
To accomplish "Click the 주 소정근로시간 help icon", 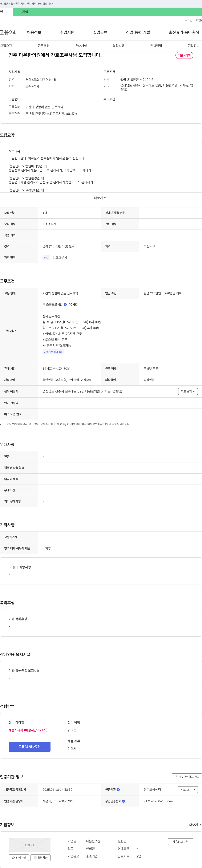I will coord(65,304).
